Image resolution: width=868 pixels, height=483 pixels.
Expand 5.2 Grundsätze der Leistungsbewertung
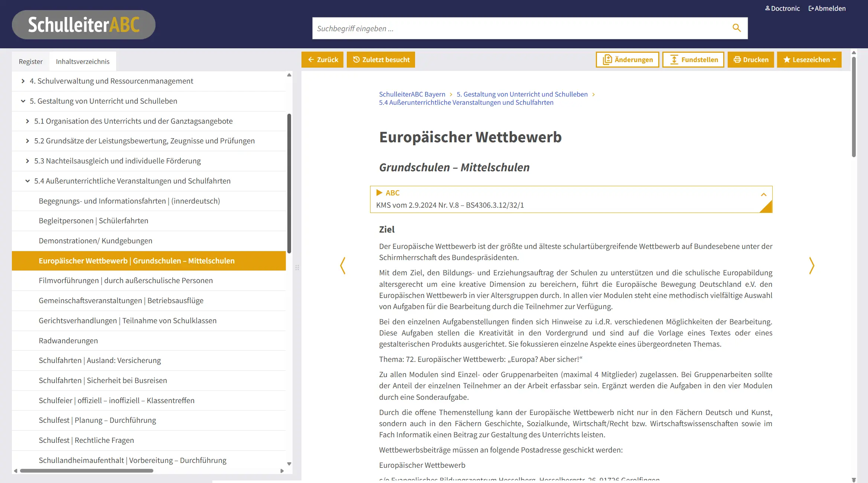click(27, 141)
